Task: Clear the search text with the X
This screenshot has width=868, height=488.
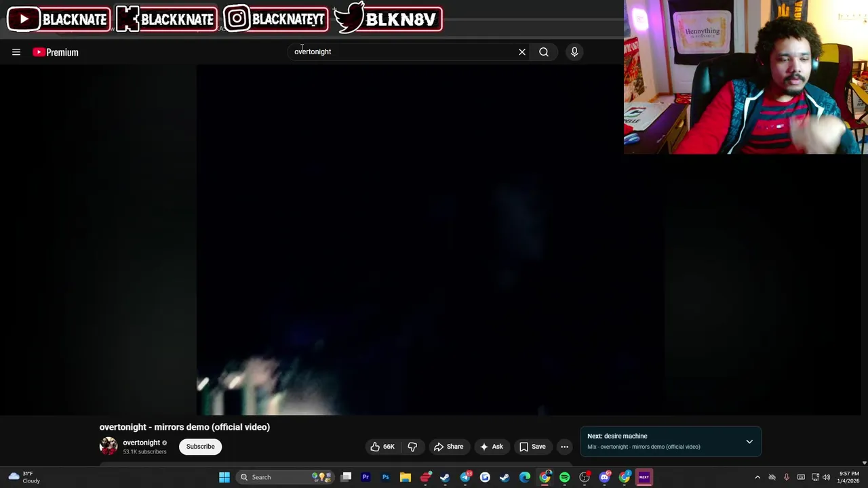Action: pos(522,52)
